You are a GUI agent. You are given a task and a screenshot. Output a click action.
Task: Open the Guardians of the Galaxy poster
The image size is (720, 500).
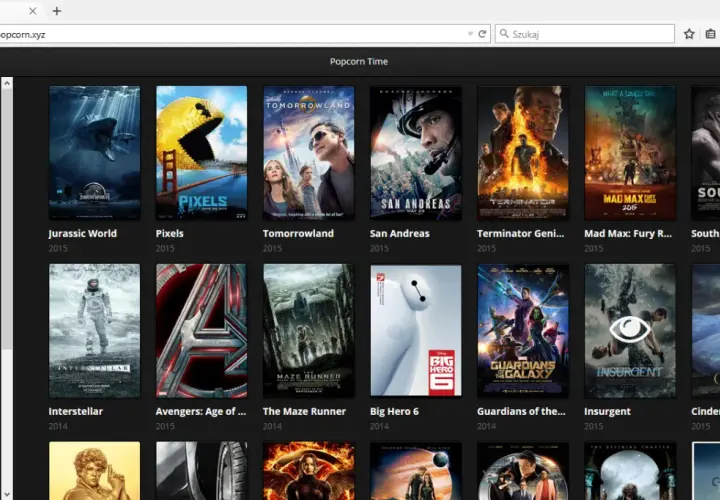[x=523, y=331]
